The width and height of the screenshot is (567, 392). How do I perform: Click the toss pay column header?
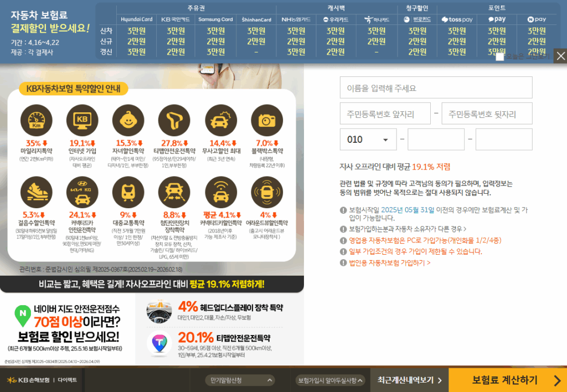[457, 19]
